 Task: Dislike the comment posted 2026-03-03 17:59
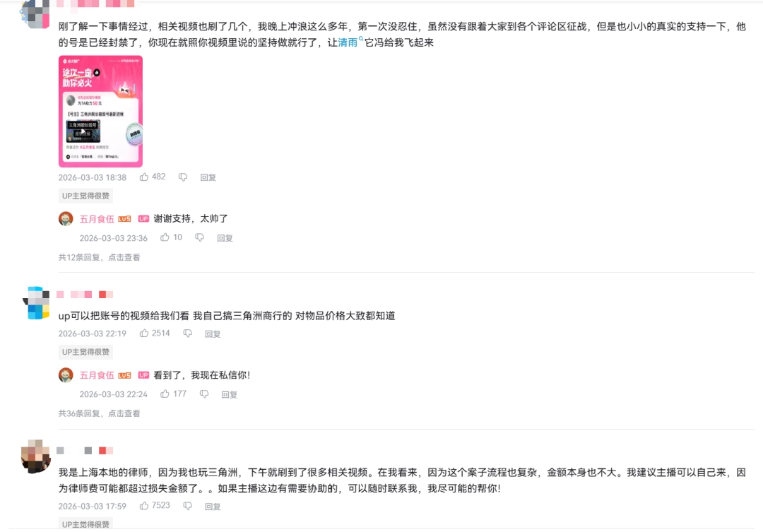[187, 506]
